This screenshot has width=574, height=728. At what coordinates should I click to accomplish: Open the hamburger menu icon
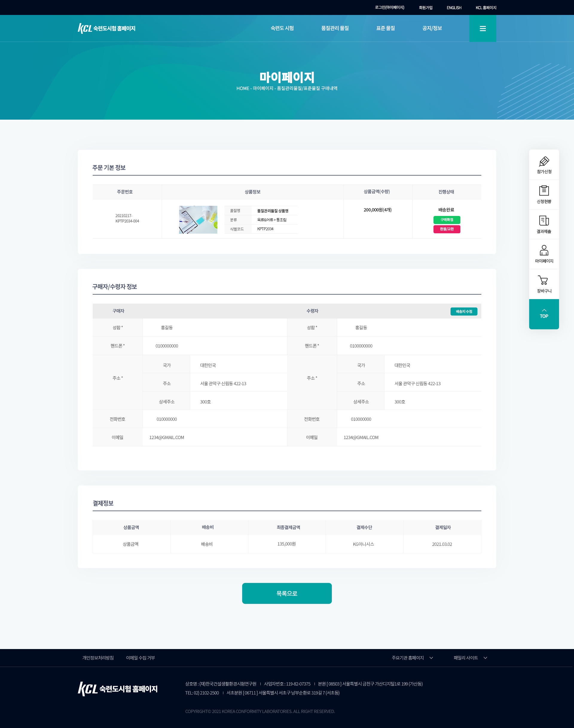pyautogui.click(x=483, y=29)
